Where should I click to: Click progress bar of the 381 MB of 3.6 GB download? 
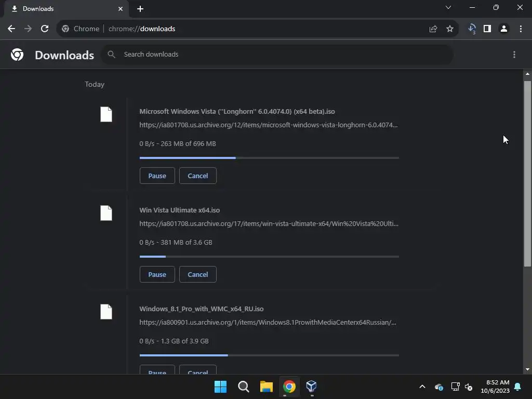[x=269, y=257]
